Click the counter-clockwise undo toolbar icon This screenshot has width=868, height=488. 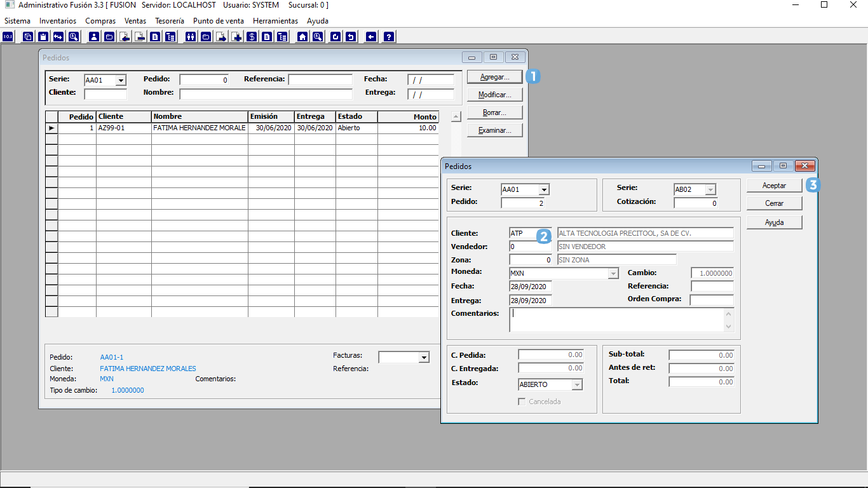(351, 37)
